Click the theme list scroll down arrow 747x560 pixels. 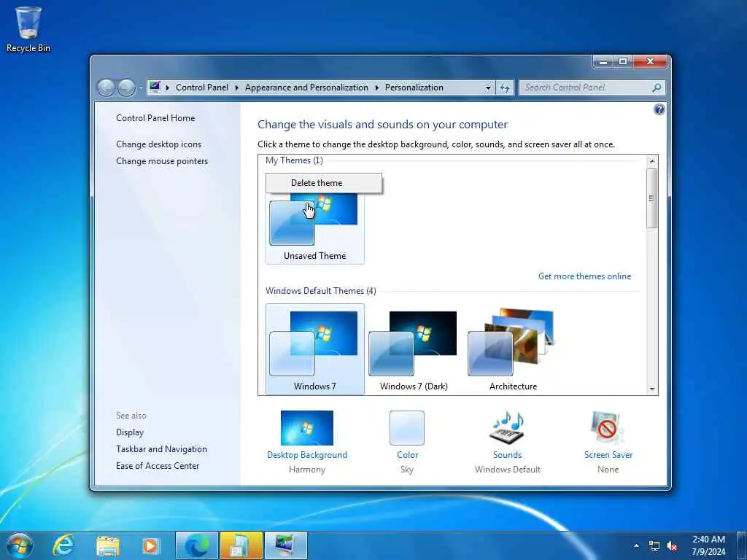point(651,389)
